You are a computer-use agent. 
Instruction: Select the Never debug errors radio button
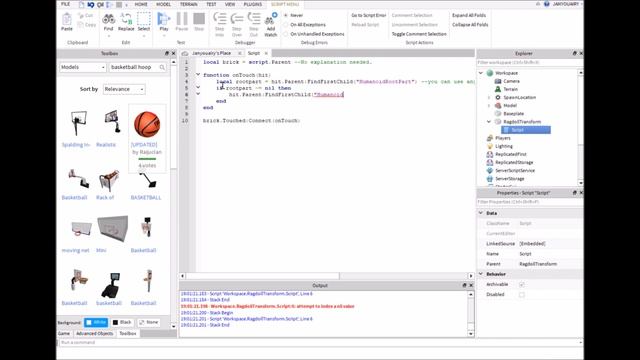286,15
